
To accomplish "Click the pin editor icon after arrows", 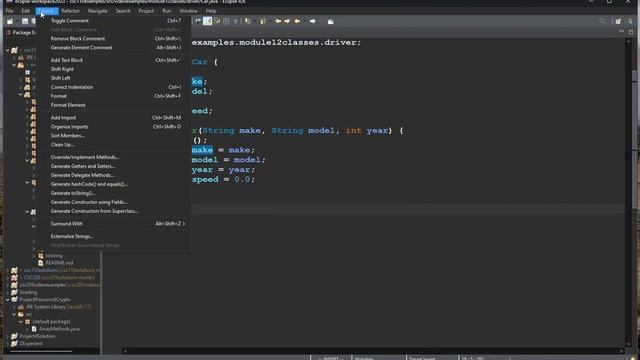I will click(x=331, y=21).
